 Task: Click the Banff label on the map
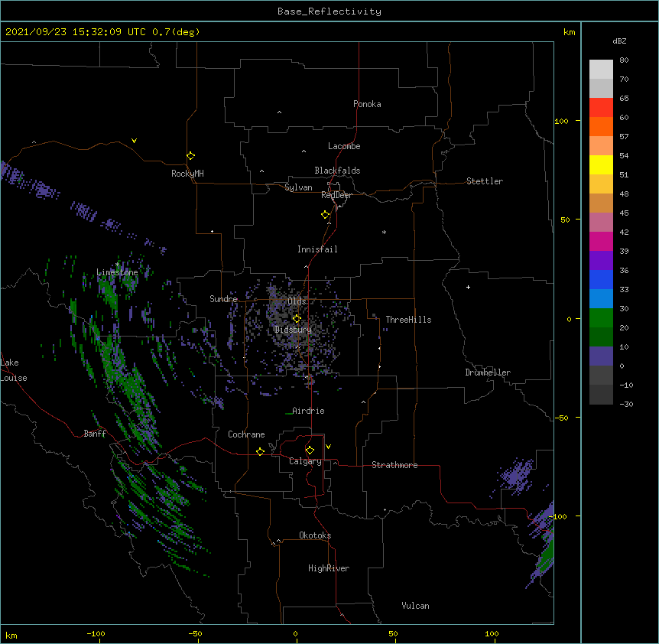95,434
